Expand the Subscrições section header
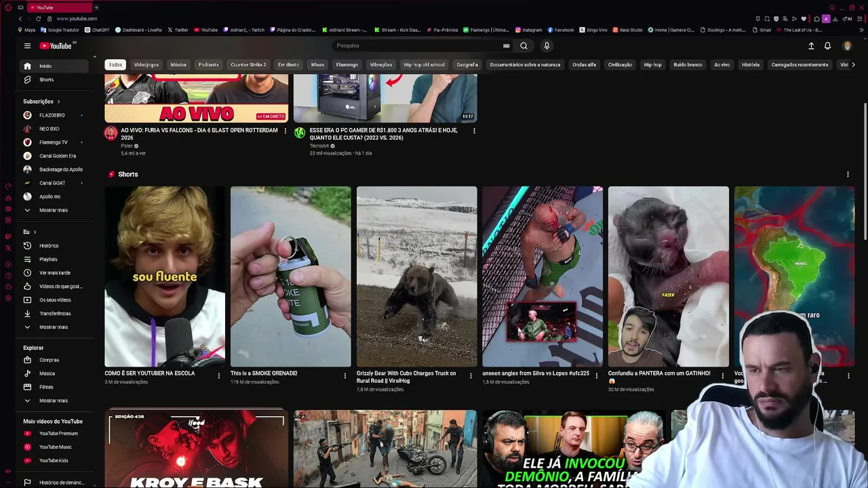Viewport: 868px width, 488px height. (42, 101)
